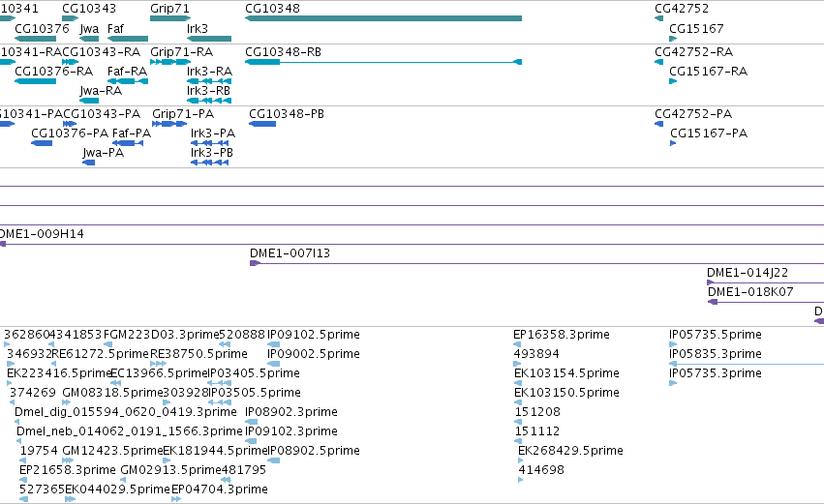Click the Jwa gene label

[x=89, y=28]
